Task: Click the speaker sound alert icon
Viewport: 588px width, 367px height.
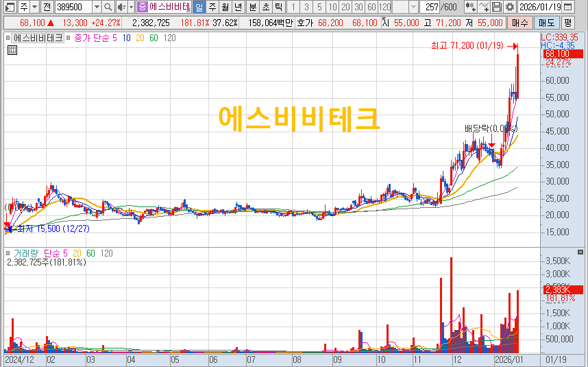Action: (x=121, y=7)
